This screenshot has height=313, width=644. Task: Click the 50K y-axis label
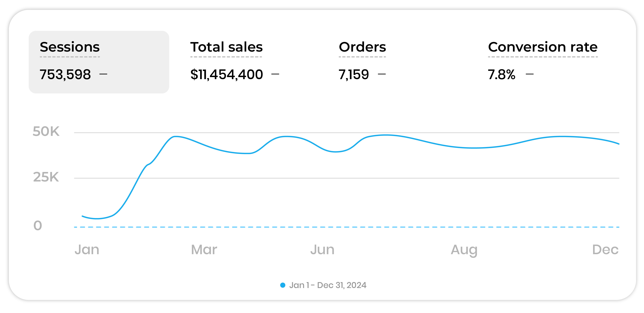46,131
